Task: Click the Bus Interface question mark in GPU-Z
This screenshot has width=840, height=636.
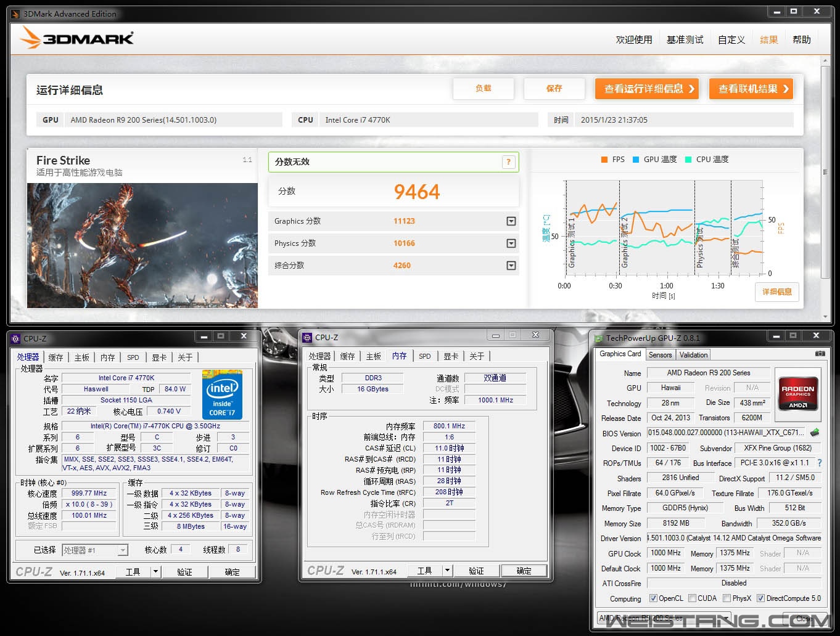Action: pyautogui.click(x=819, y=463)
